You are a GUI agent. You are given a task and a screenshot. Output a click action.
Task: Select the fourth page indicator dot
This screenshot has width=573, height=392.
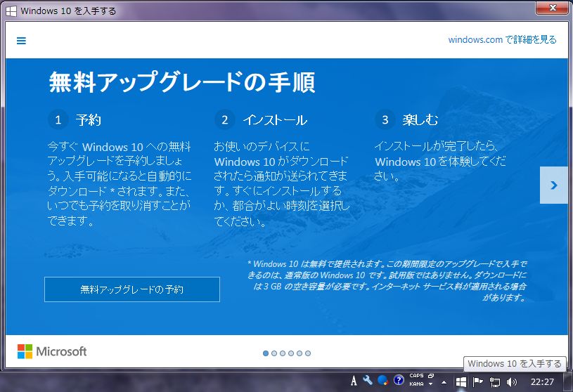tap(291, 353)
